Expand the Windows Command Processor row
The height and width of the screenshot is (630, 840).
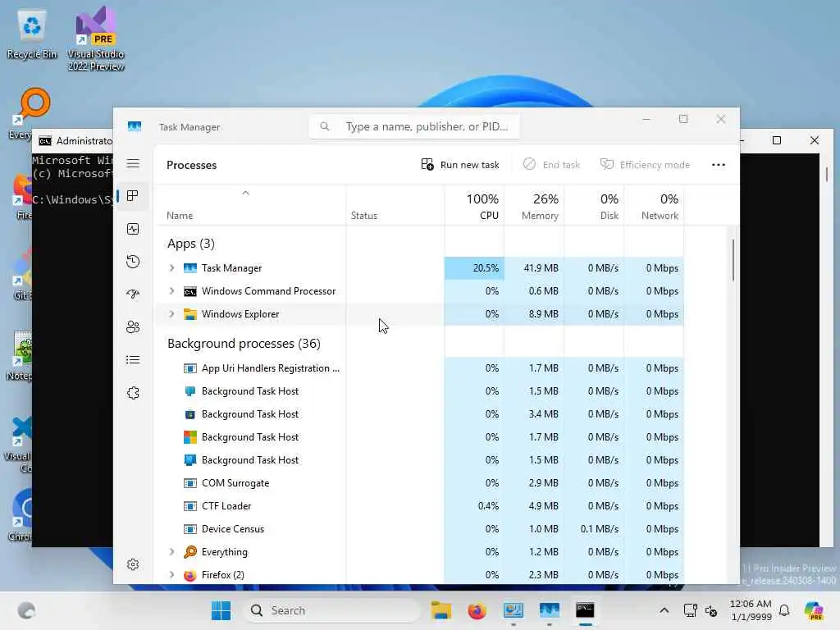point(171,291)
